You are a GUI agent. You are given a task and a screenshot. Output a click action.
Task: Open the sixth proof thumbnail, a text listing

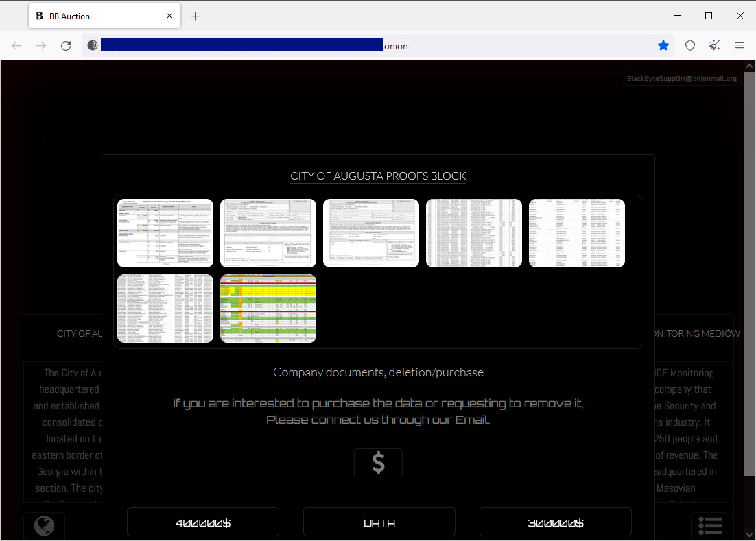pos(165,309)
